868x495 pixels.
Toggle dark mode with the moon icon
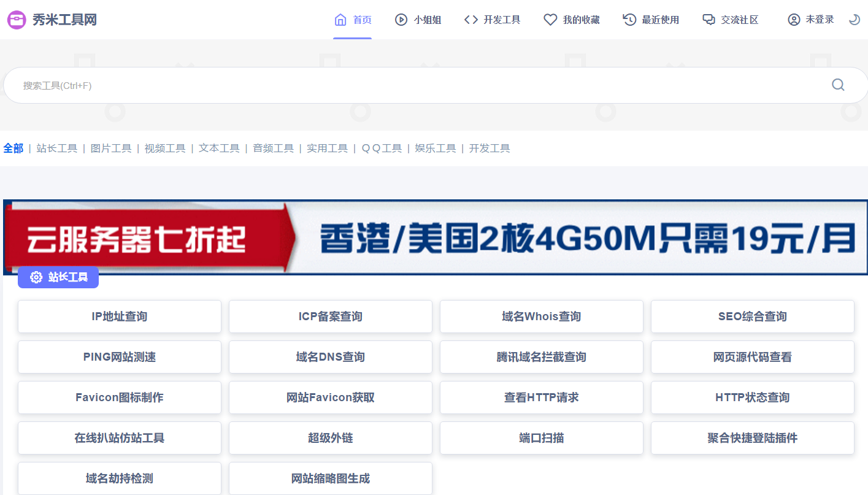pos(855,20)
